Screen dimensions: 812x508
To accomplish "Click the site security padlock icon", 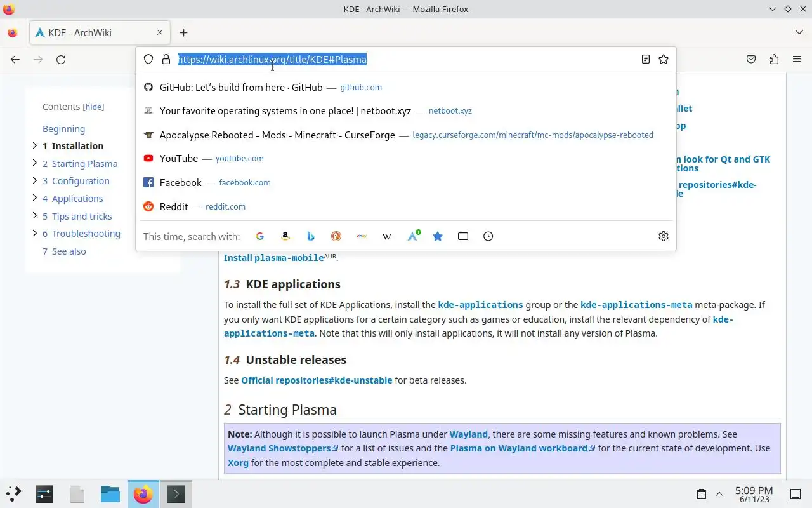I will click(x=166, y=59).
